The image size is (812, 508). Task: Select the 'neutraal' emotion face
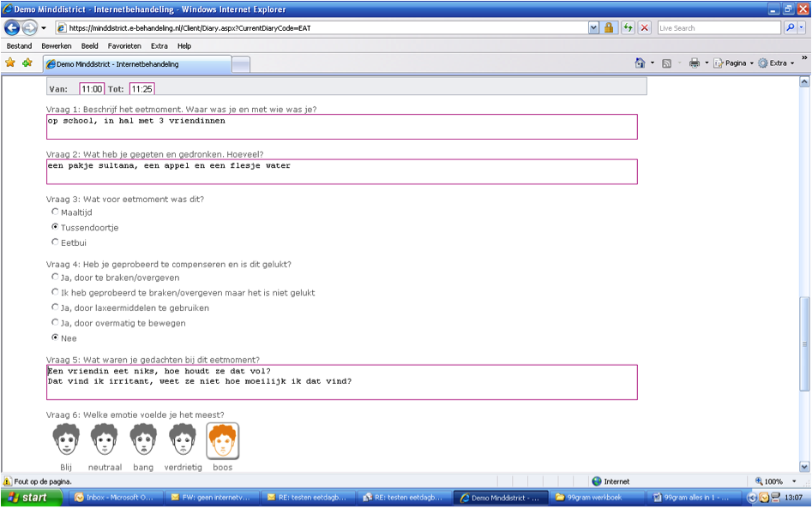[104, 440]
